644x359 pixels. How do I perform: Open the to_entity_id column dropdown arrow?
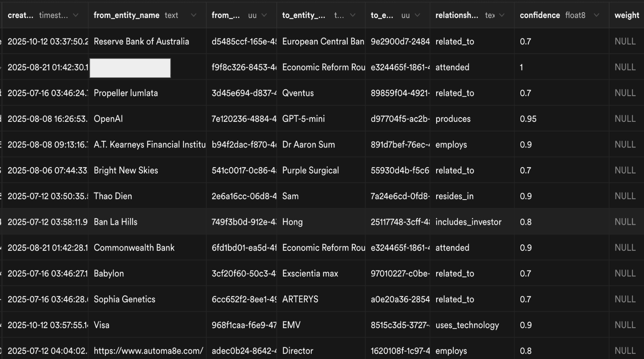417,15
